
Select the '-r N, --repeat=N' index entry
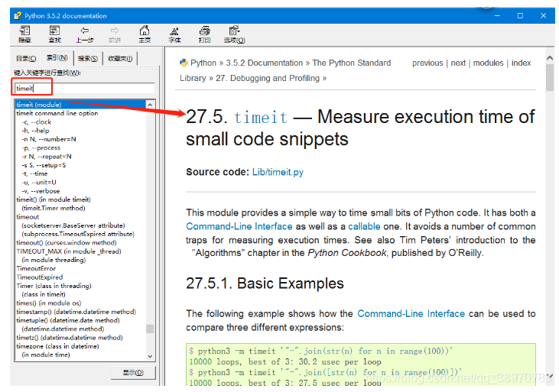[47, 157]
